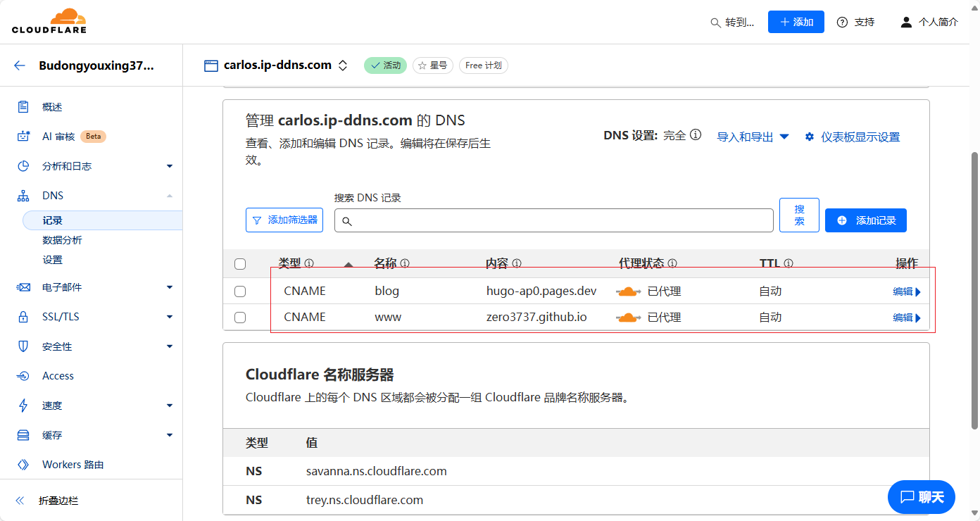
Task: Click hugo-ap0.pages.dev content cell
Action: tap(541, 291)
